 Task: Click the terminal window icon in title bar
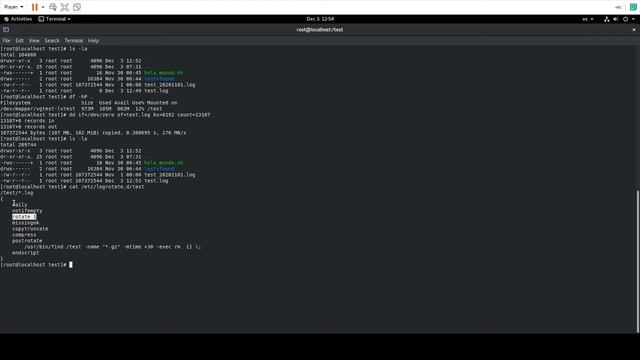pyautogui.click(x=6, y=29)
